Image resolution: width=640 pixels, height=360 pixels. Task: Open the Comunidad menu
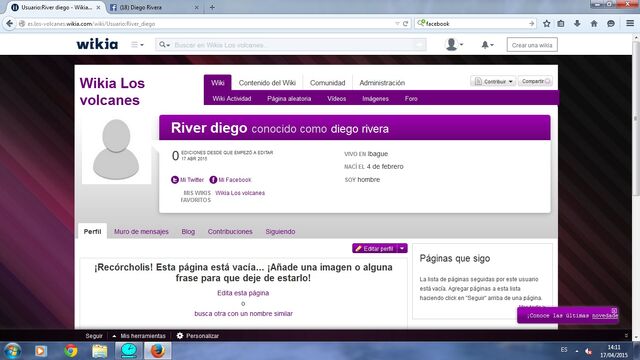tap(327, 82)
